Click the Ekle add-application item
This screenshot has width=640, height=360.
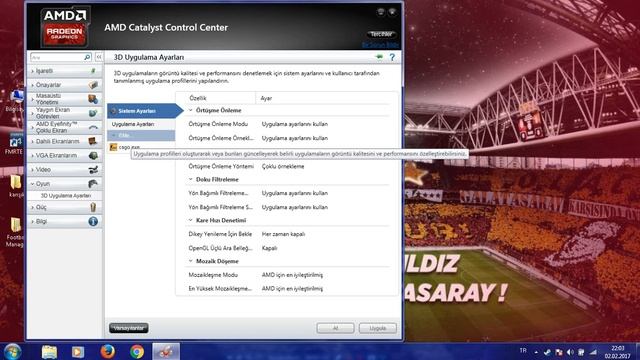[x=141, y=136]
